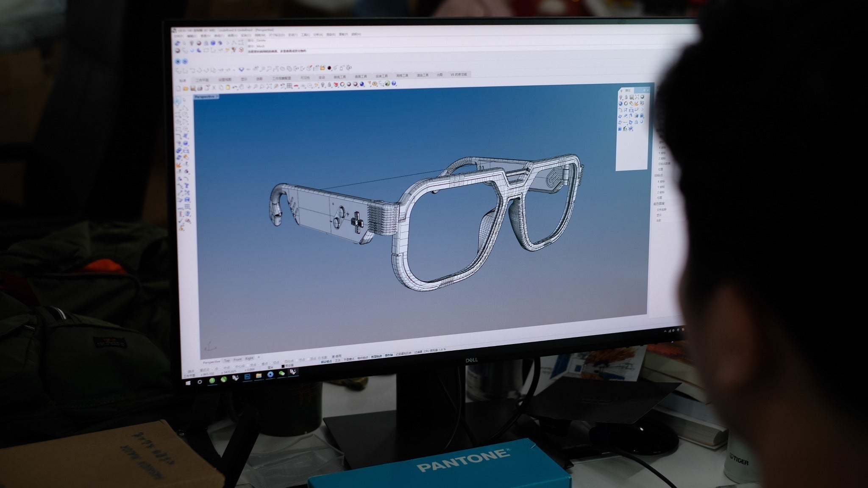
Task: Click lightbulb icon in floating palette
Action: pos(620,97)
